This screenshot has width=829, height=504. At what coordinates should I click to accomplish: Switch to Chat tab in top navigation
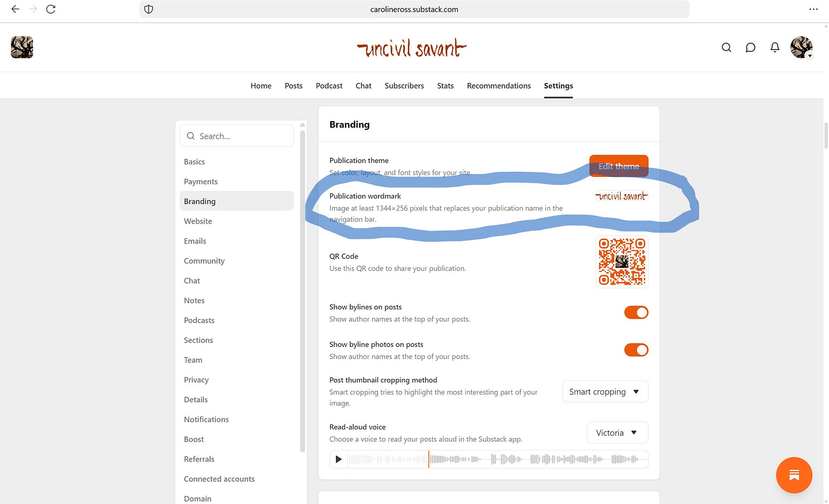(363, 86)
